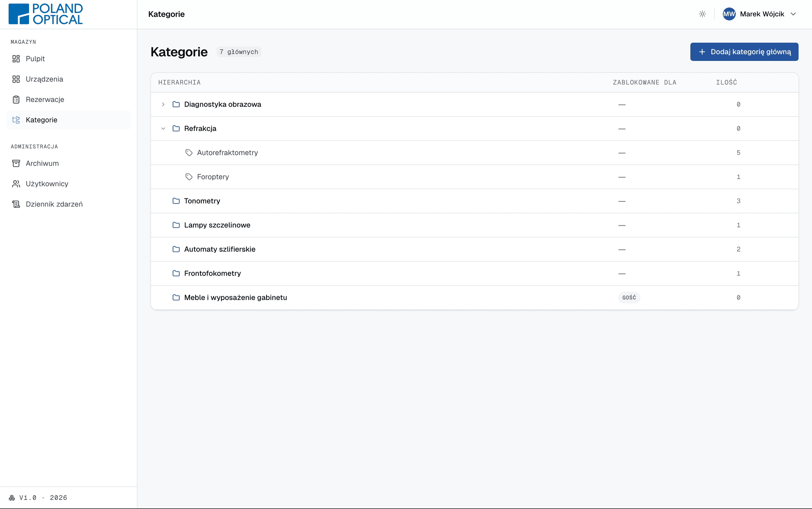Click folder icon of Diagnostyka obrazowa
This screenshot has height=509, width=812.
[176, 104]
